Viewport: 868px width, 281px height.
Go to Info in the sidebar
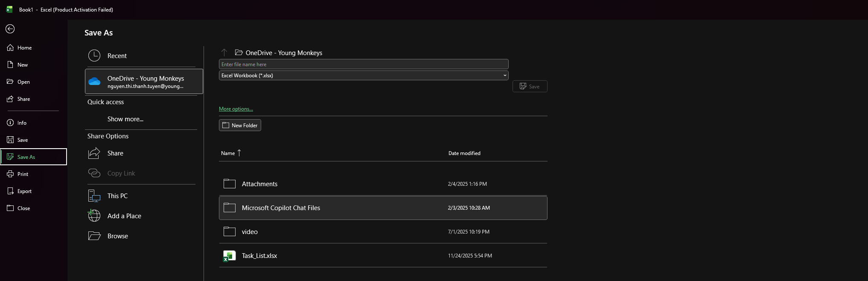coord(22,123)
